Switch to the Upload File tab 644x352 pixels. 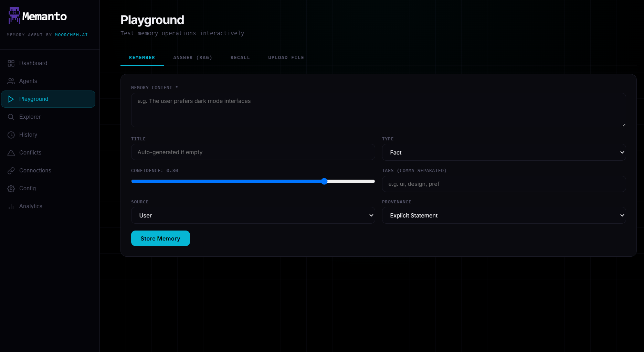286,57
